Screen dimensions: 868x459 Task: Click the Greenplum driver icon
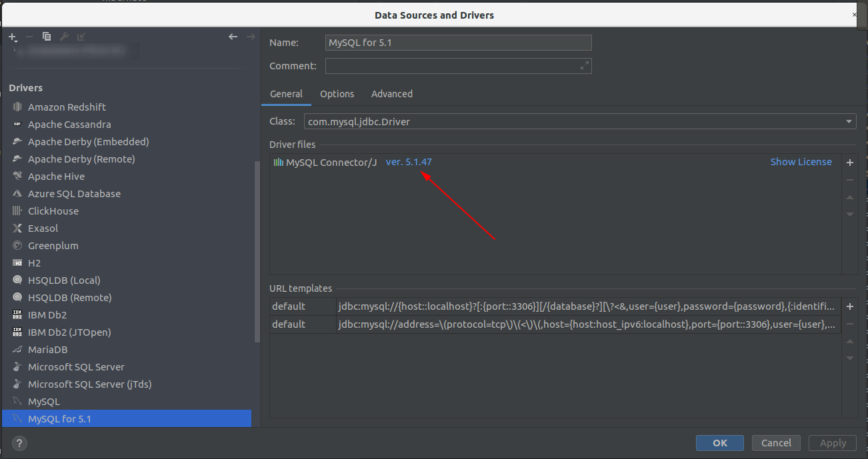(x=17, y=245)
